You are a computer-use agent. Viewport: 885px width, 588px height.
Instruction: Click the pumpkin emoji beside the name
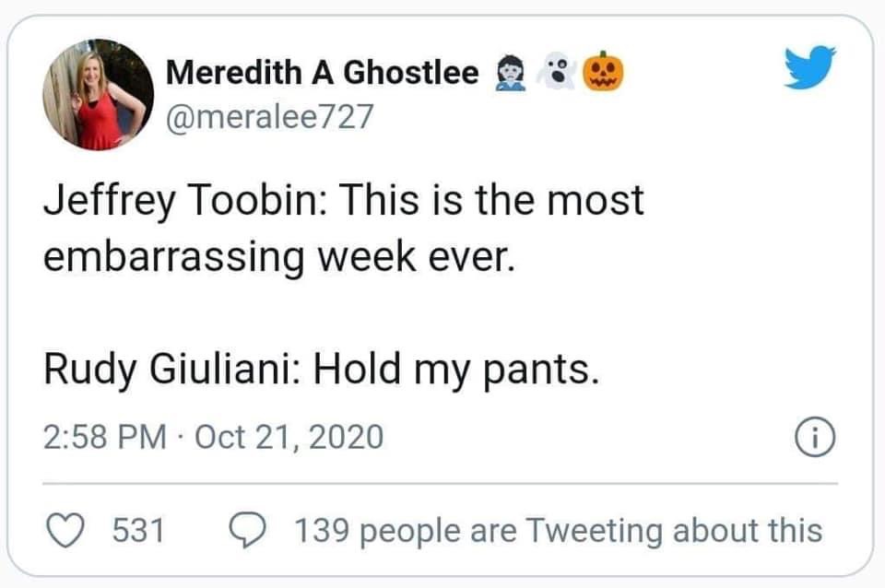coord(605,73)
